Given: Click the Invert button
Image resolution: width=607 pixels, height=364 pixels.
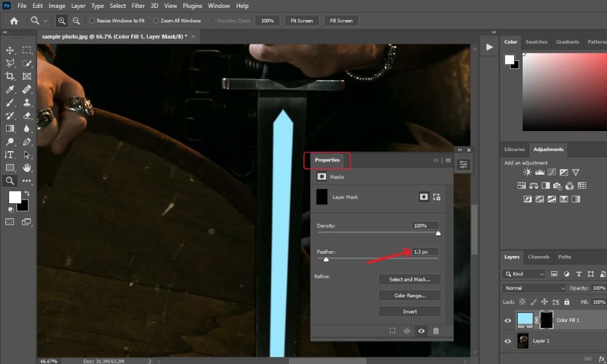Looking at the screenshot, I should (410, 312).
